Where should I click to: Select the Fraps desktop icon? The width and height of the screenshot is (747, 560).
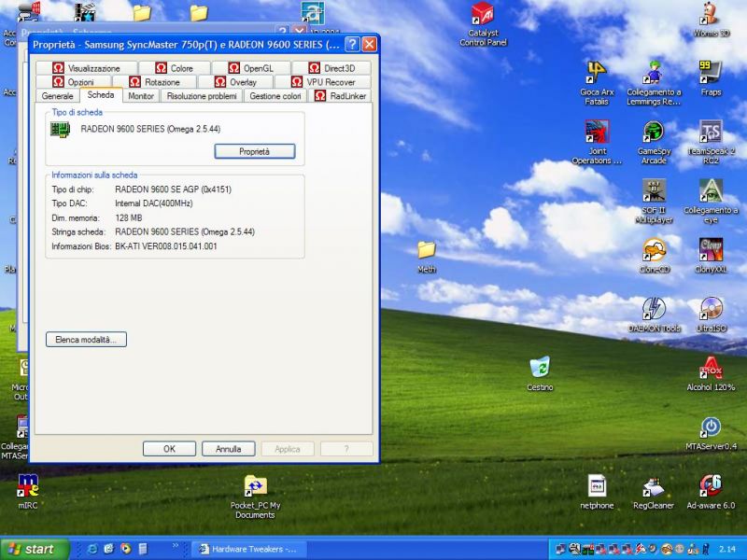pyautogui.click(x=711, y=78)
